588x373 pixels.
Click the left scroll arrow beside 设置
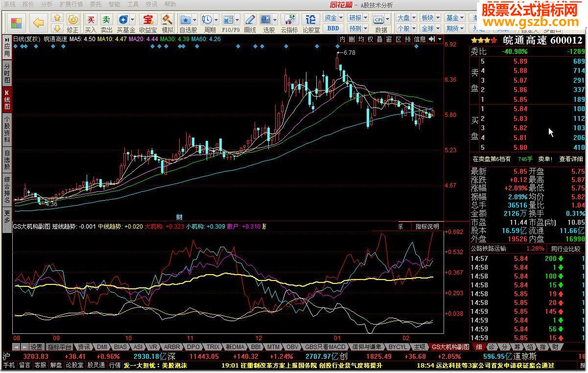[15, 347]
